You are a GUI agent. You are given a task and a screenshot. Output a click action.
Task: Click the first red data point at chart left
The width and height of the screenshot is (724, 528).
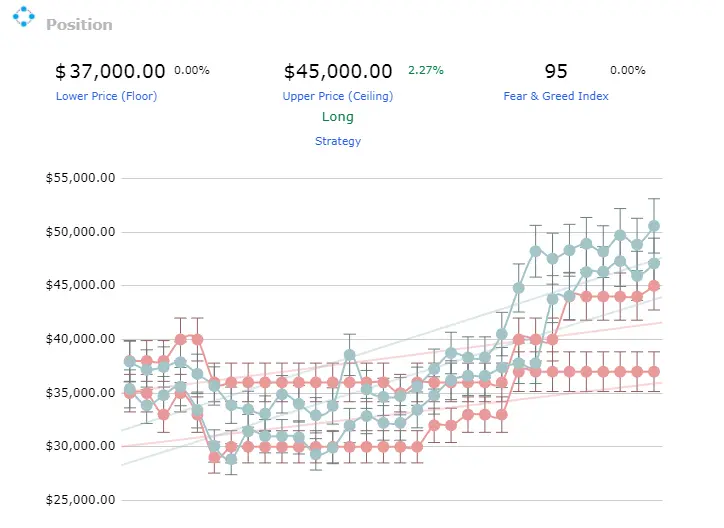130,393
